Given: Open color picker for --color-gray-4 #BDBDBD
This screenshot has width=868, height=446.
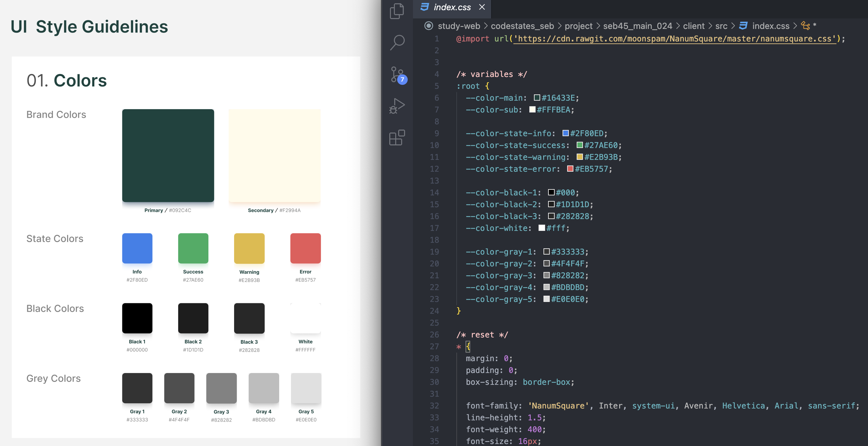Looking at the screenshot, I should (546, 287).
